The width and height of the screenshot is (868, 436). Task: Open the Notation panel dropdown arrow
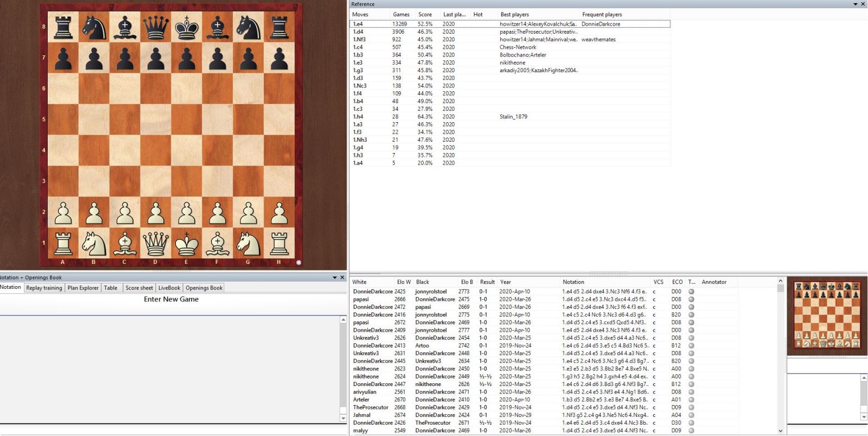click(x=335, y=277)
